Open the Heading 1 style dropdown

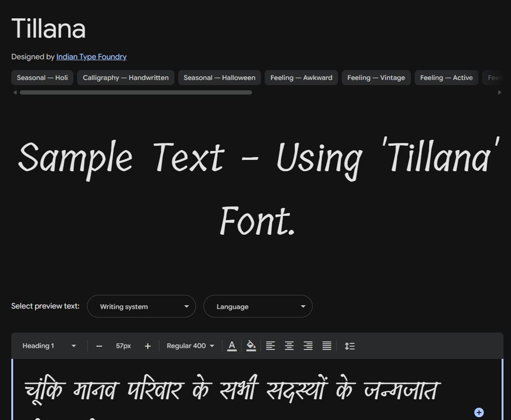click(49, 346)
